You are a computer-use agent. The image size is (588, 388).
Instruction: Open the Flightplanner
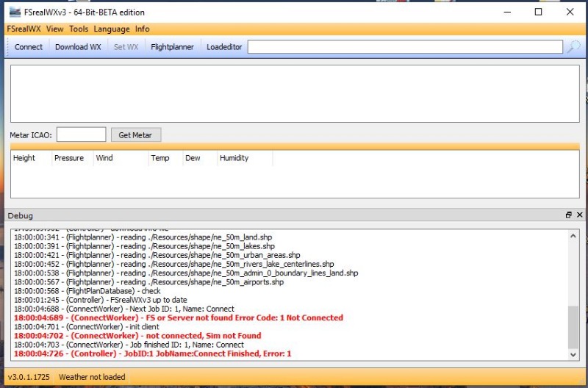[172, 47]
